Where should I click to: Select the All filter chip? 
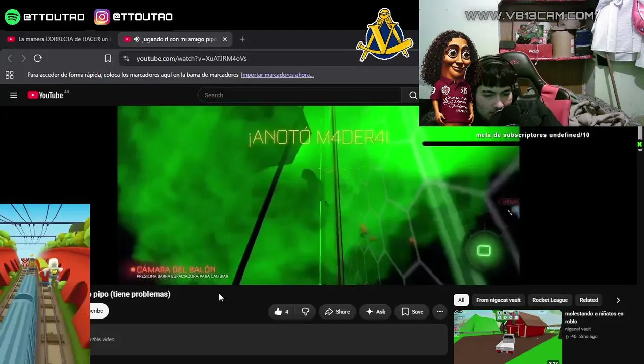[x=461, y=300]
